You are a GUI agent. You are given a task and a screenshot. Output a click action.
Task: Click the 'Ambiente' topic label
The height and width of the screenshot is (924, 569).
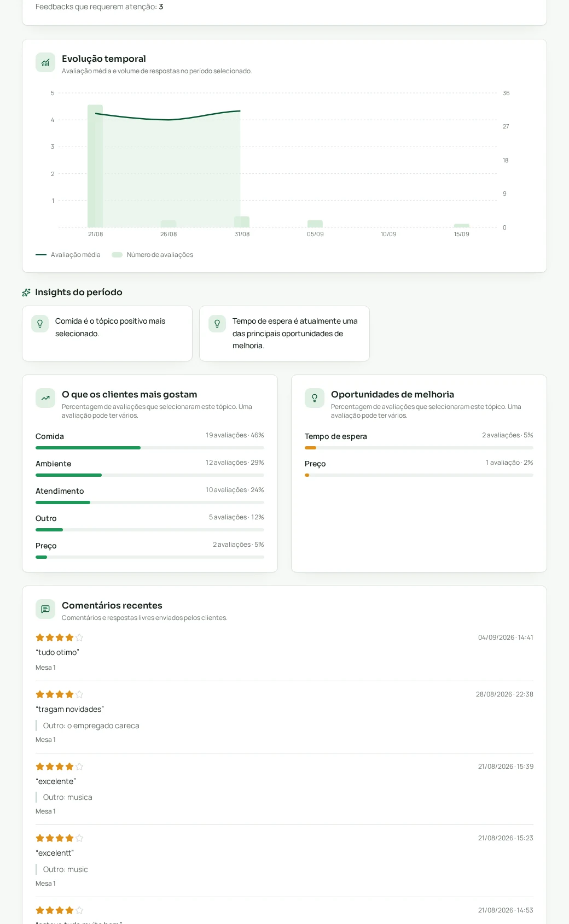pos(54,464)
